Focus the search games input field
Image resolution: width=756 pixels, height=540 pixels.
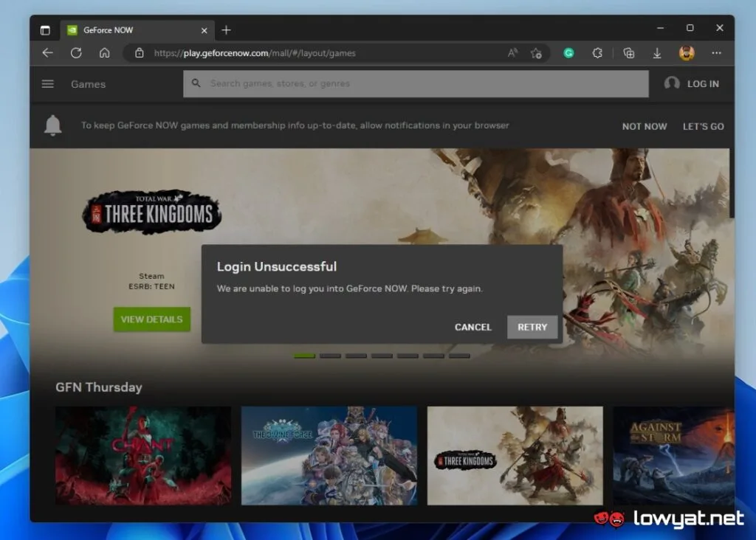(x=416, y=83)
